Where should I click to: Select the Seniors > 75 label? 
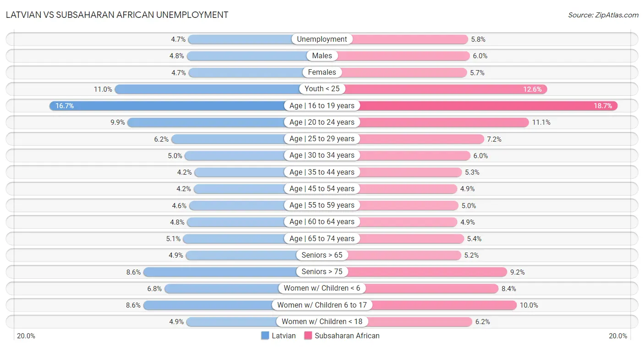(x=322, y=272)
